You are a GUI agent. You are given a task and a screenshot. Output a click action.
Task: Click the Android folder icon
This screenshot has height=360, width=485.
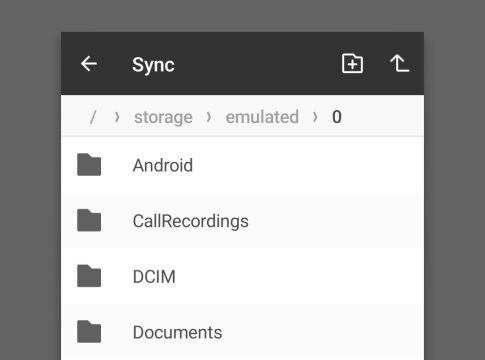tap(89, 165)
